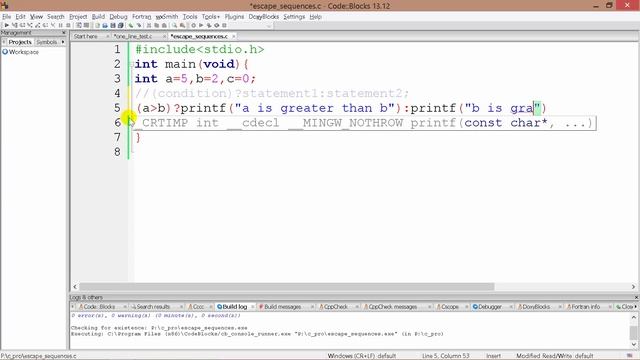Click the Redo toolbar icon

[x=139, y=25]
